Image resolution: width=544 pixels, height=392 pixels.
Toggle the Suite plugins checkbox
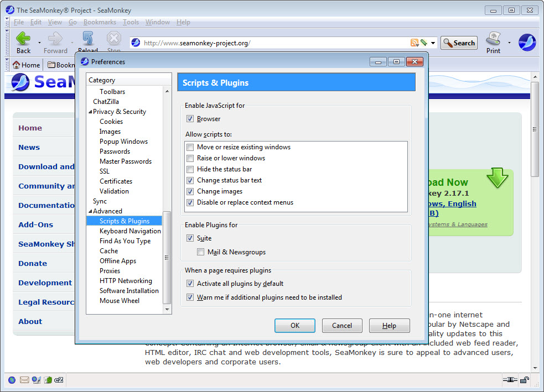tap(190, 238)
